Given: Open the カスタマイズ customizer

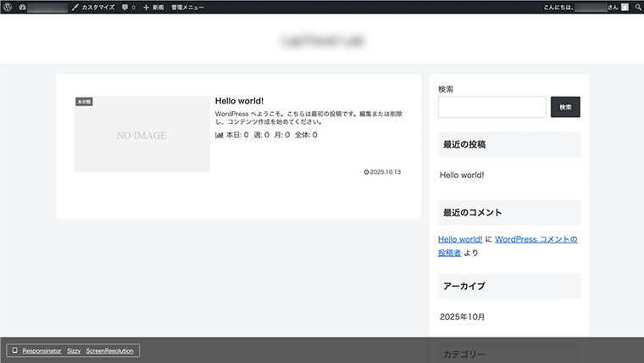Looking at the screenshot, I should coord(93,7).
